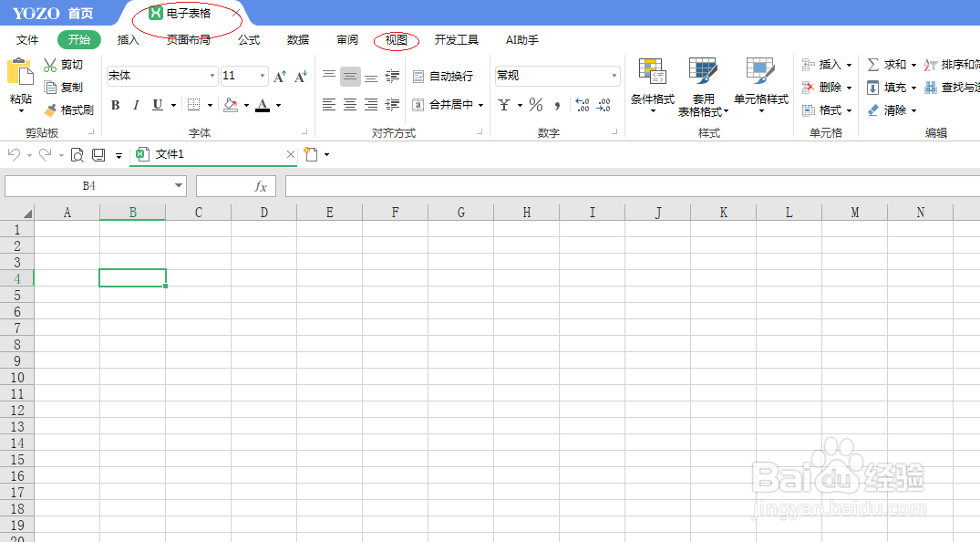Click the Cut scissors icon
The image size is (980, 542).
[x=50, y=65]
